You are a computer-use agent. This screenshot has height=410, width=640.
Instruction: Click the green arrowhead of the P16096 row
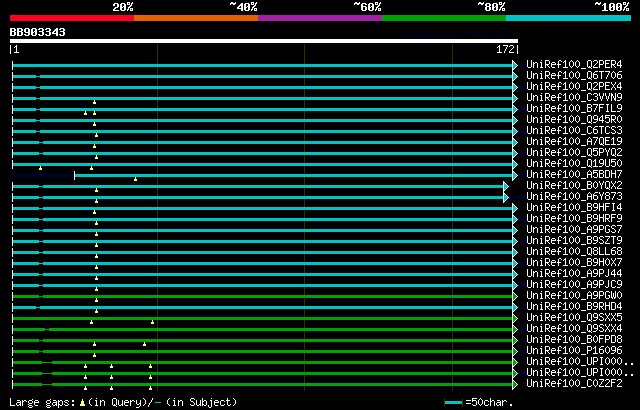click(x=515, y=351)
